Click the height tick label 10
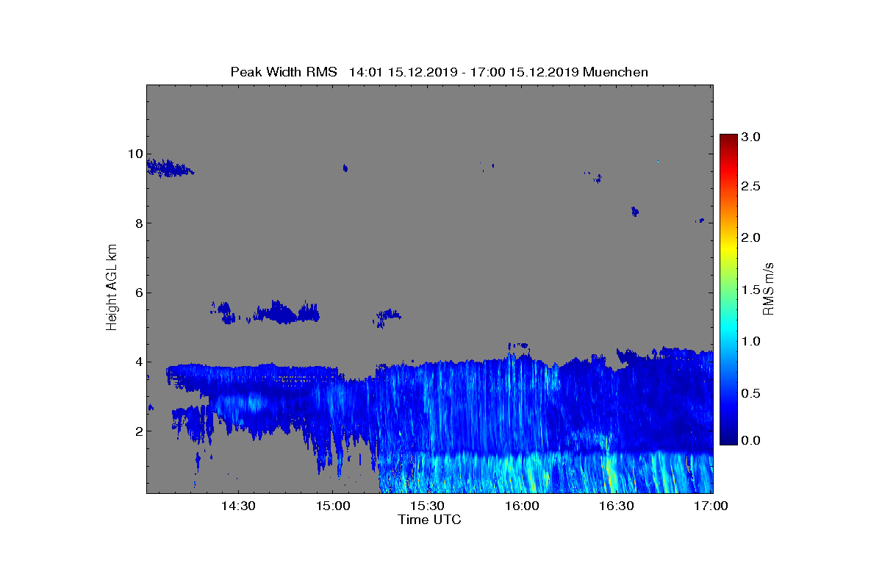Image resolution: width=882 pixels, height=588 pixels. 135,154
